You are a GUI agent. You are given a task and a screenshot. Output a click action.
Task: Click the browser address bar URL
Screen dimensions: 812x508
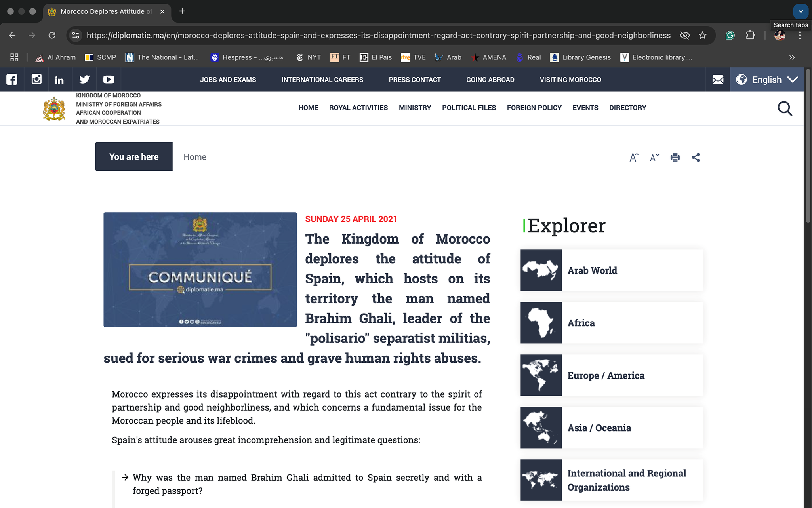coord(378,35)
